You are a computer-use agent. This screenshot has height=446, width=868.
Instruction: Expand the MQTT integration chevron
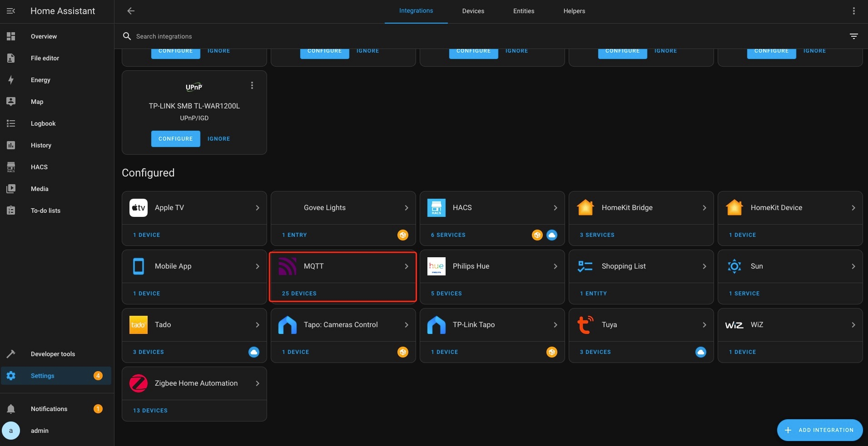pos(406,266)
